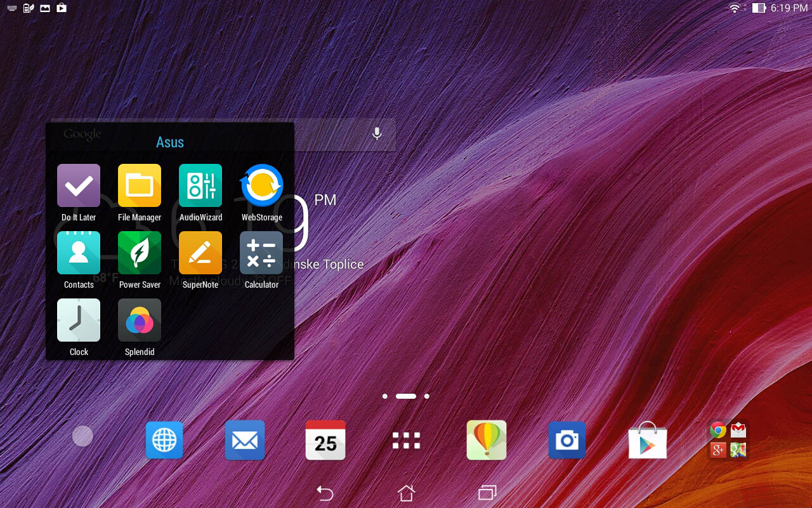
Task: Tap the battery status icon
Action: (x=759, y=8)
